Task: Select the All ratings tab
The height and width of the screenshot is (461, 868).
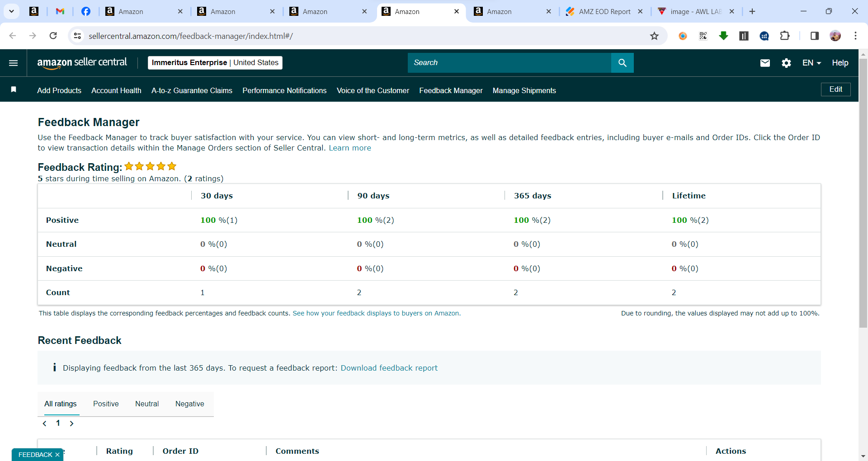Action: click(x=61, y=404)
